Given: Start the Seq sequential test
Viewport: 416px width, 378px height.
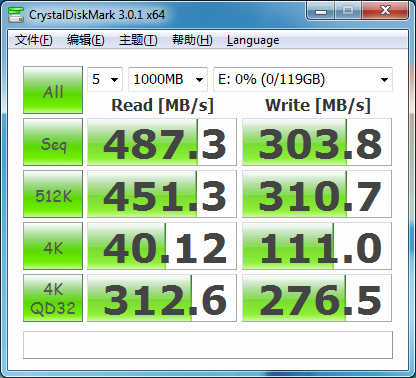Looking at the screenshot, I should click(x=53, y=142).
